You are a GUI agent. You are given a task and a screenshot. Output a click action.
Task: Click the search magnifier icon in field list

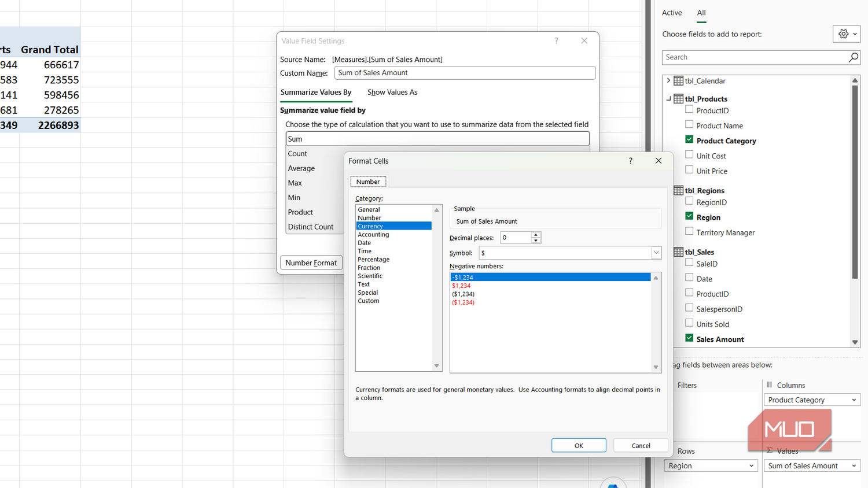pos(853,57)
